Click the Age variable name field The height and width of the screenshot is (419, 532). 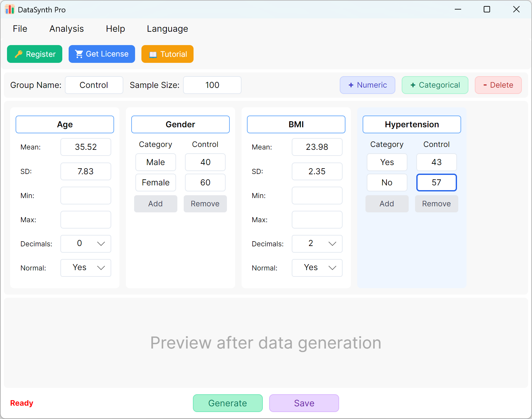(65, 124)
